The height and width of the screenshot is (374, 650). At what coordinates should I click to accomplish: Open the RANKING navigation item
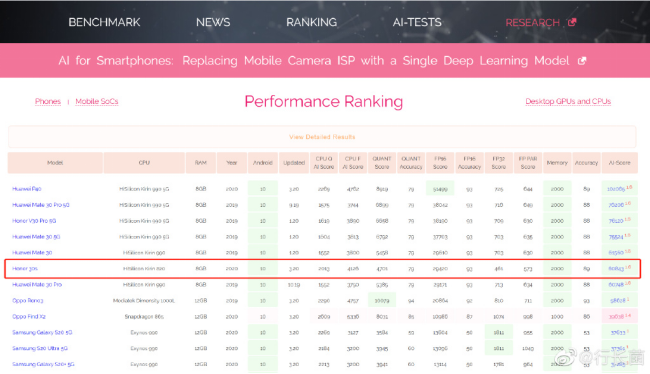311,22
